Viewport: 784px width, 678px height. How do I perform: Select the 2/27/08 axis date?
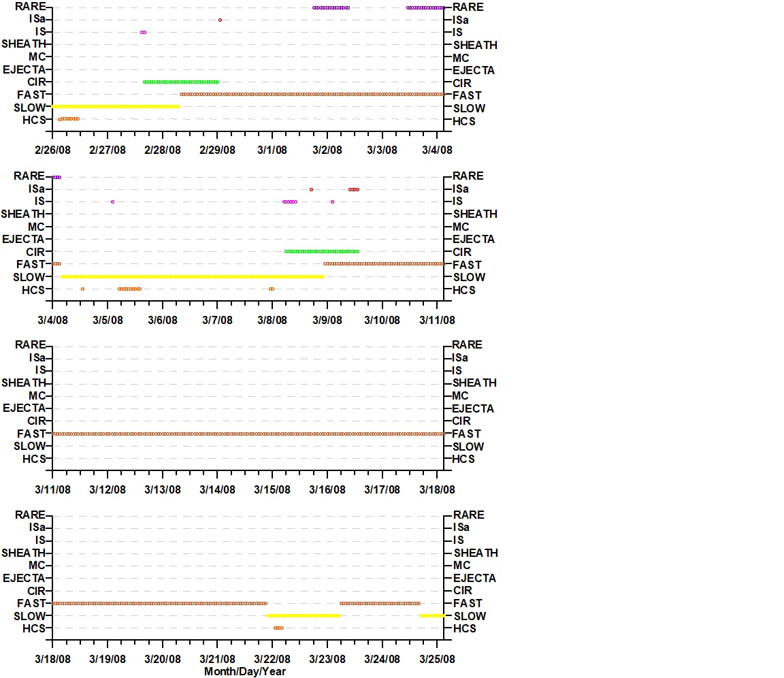coord(108,150)
